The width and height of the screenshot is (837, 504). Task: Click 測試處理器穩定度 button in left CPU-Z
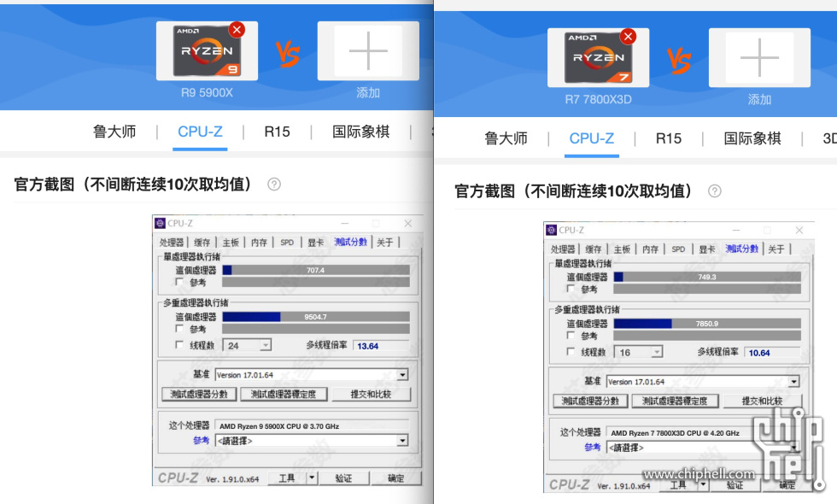pyautogui.click(x=284, y=394)
